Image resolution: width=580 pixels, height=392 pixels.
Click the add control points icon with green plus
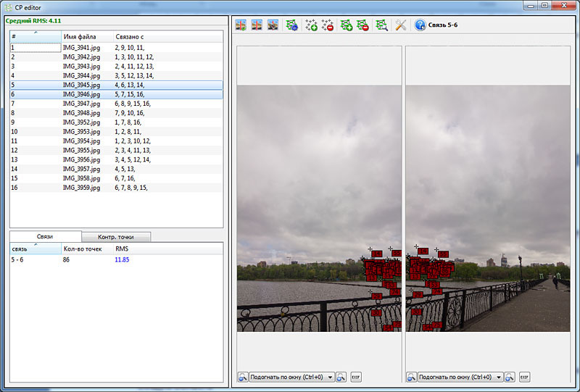[311, 25]
